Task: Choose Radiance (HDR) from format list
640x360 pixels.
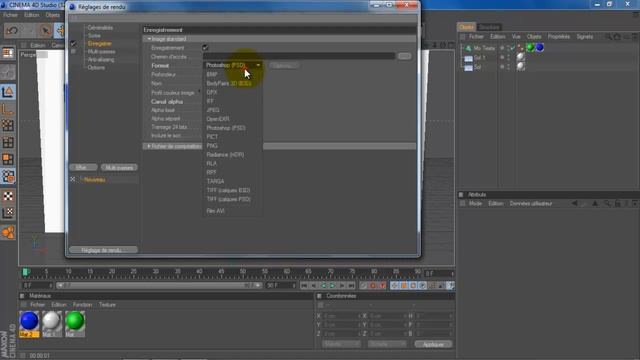Action: [x=225, y=155]
